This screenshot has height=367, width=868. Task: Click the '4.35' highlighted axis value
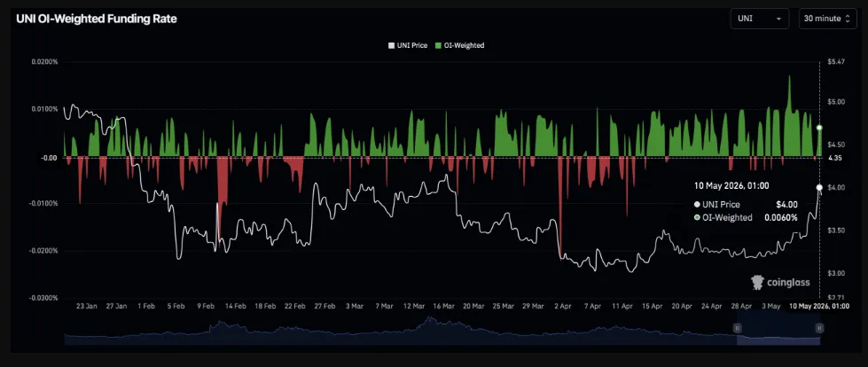tap(834, 158)
